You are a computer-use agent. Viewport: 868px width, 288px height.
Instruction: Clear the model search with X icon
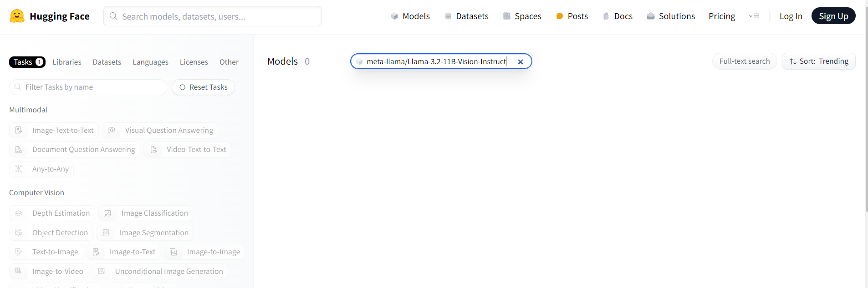pyautogui.click(x=521, y=62)
